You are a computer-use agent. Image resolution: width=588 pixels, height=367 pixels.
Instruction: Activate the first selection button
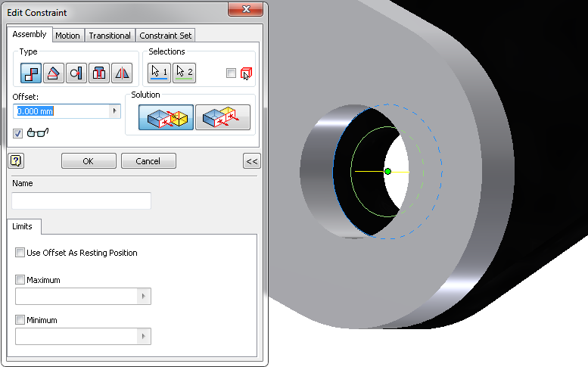(x=160, y=73)
